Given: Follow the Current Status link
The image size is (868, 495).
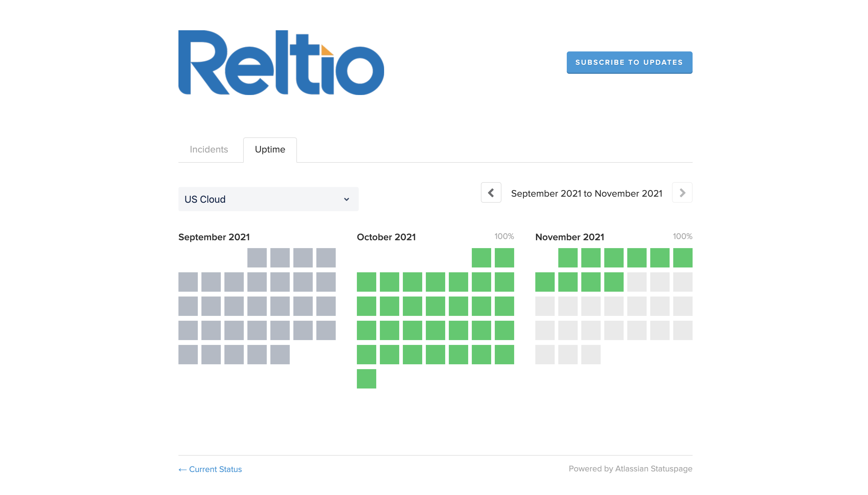Looking at the screenshot, I should coord(210,469).
